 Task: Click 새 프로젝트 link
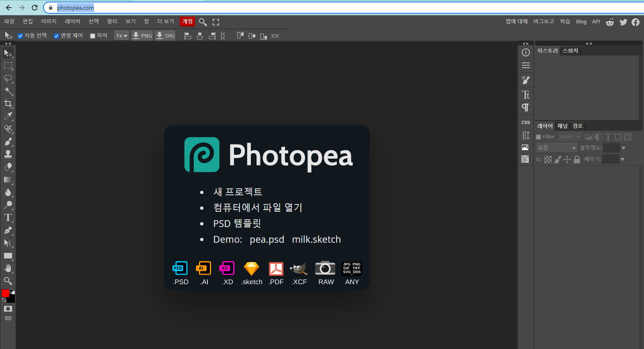[x=238, y=192]
